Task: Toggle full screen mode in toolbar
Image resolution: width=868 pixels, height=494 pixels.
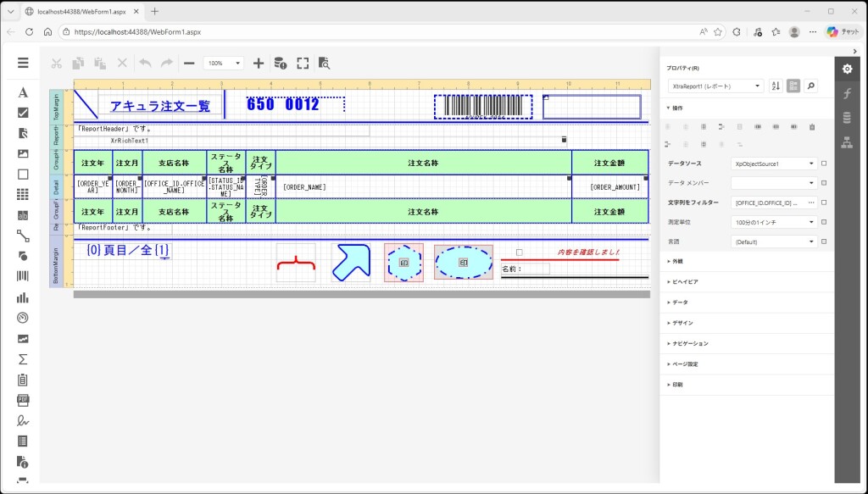Action: click(303, 64)
